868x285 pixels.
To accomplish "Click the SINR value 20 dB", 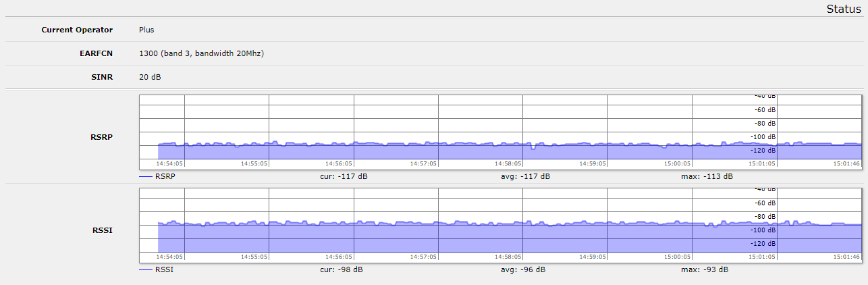I will point(150,77).
